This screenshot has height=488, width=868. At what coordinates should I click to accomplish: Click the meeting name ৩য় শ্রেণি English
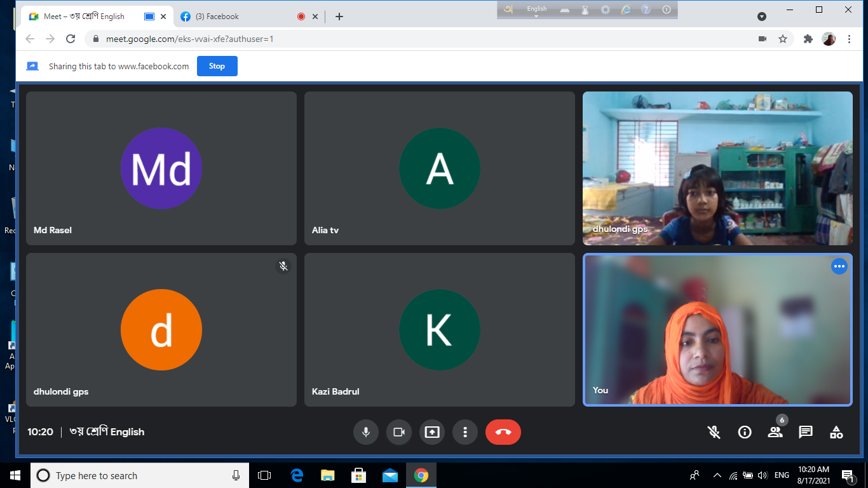click(x=107, y=432)
